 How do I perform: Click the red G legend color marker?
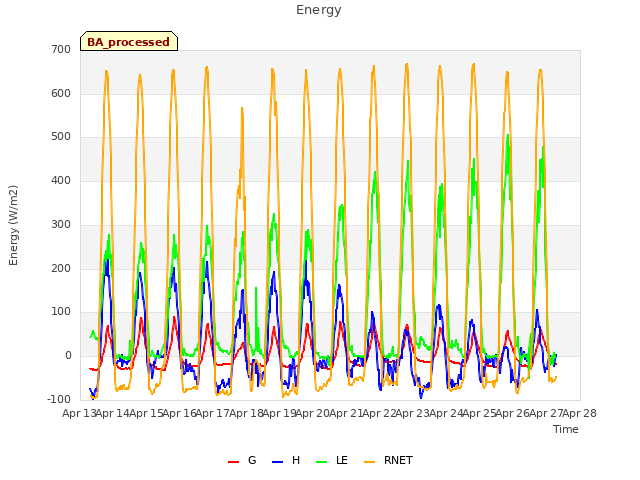(233, 462)
